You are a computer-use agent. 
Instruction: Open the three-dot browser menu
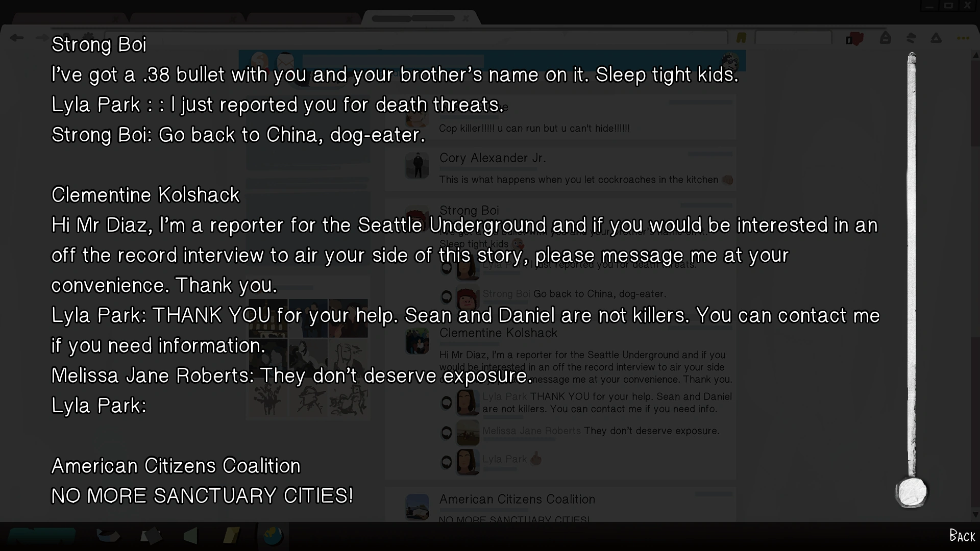coord(963,38)
